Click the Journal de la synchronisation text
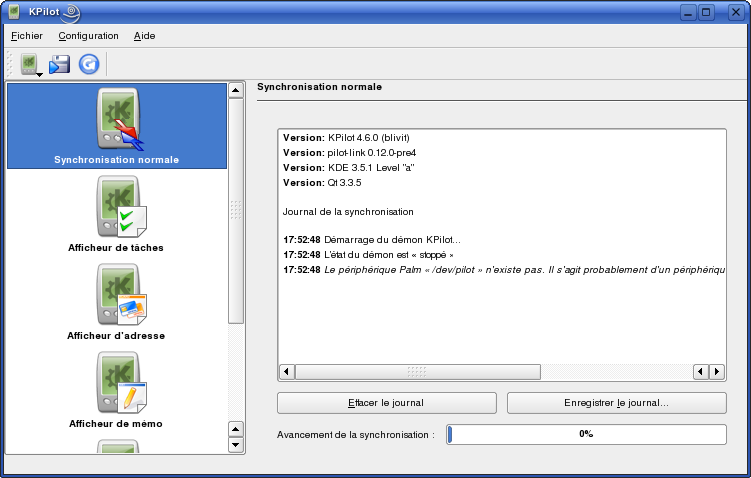Viewport: 751px width, 478px height. click(348, 212)
